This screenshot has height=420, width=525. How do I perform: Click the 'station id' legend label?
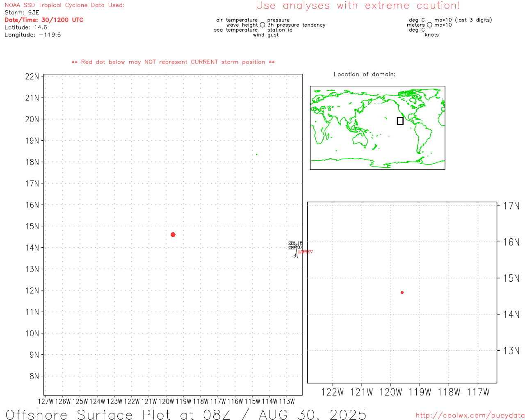[280, 30]
